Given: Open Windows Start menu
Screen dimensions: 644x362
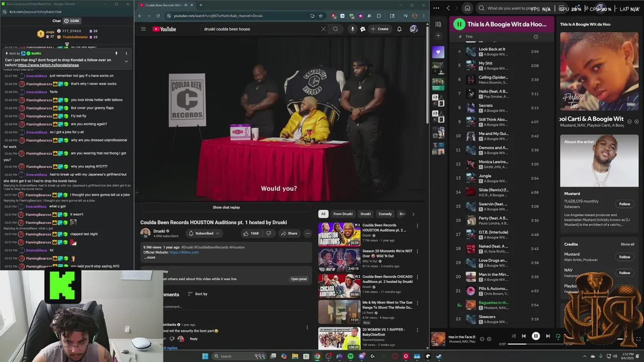Looking at the screenshot, I should pos(205,356).
